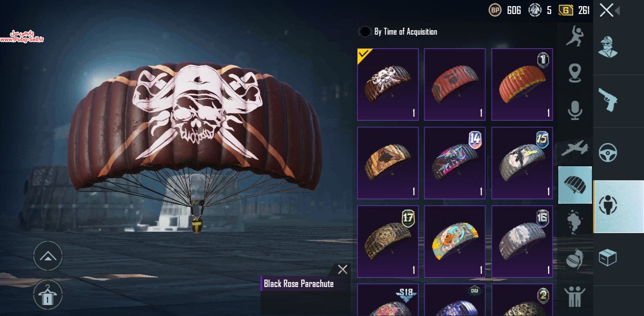Open the crate box tab

point(608,258)
